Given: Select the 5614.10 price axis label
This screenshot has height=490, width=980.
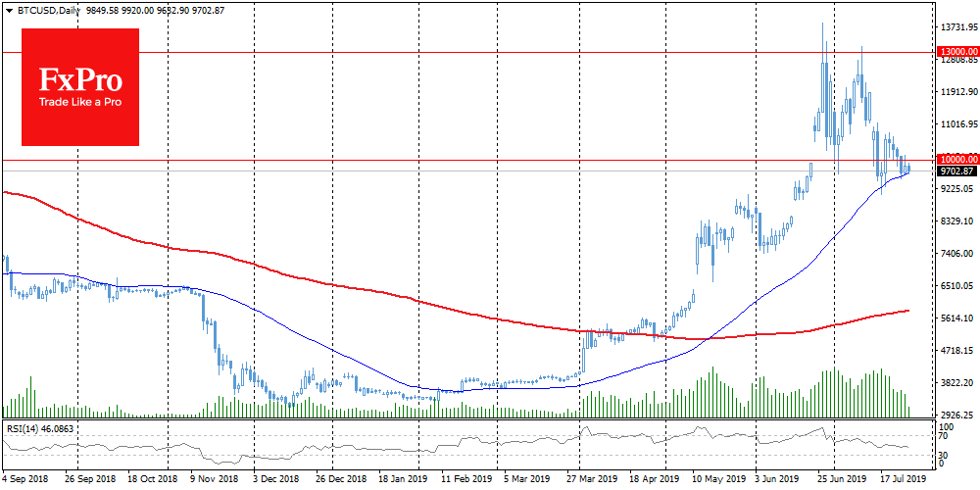Looking at the screenshot, I should coord(955,318).
